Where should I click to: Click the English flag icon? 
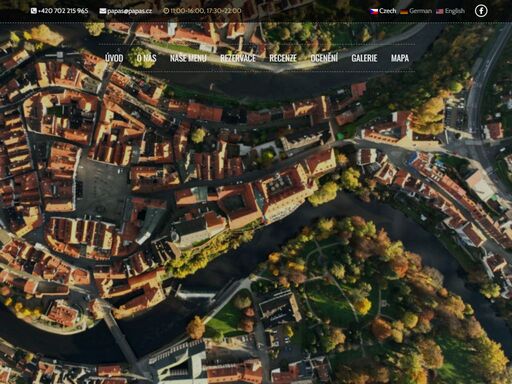[440, 11]
